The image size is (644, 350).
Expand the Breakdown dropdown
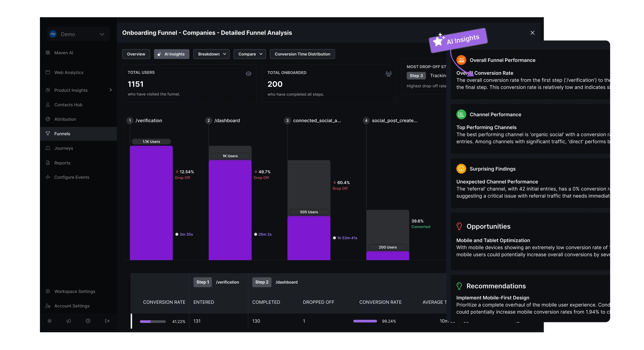[211, 54]
